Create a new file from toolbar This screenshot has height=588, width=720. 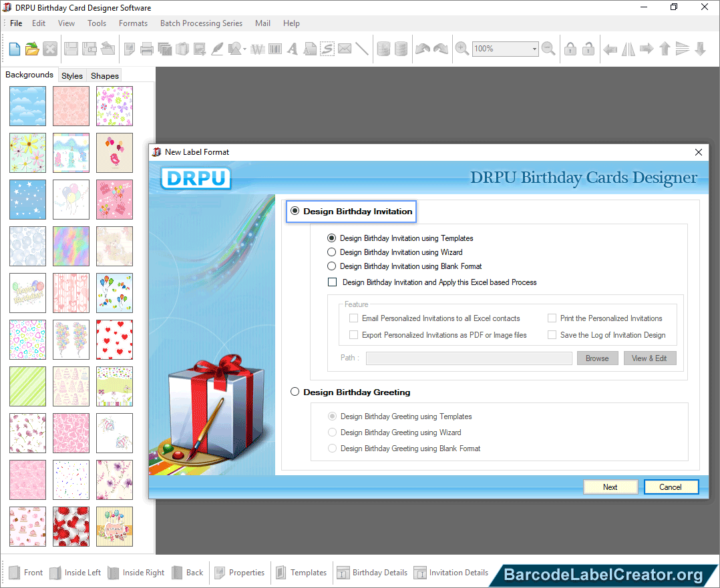tap(14, 49)
